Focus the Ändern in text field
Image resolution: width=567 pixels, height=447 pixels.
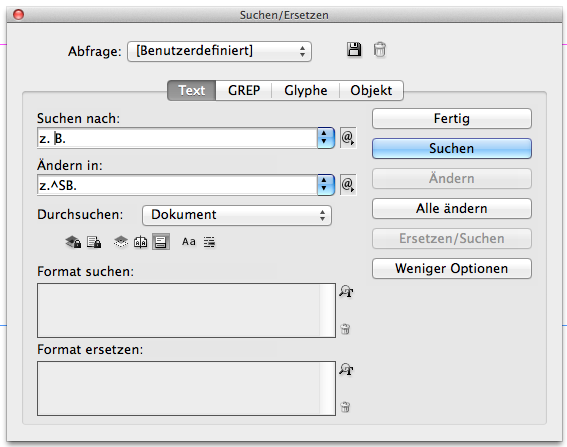coord(177,185)
